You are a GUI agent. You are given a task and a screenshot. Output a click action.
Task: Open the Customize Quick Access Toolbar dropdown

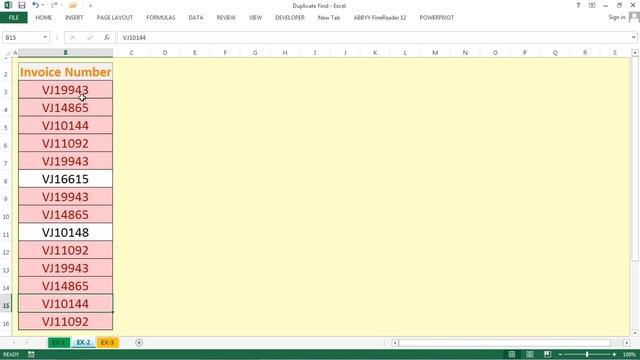pyautogui.click(x=90, y=5)
